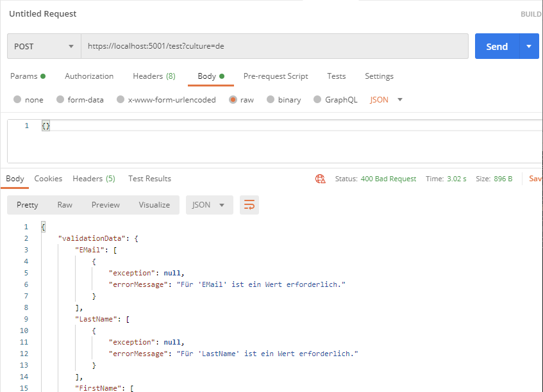Click the BUILD mode label

(531, 14)
